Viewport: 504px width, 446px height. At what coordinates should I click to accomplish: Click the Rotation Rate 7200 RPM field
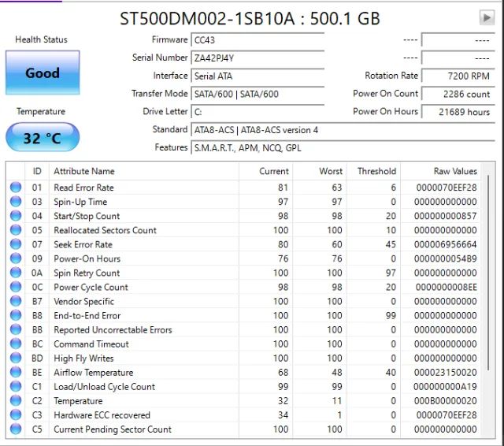pyautogui.click(x=458, y=76)
